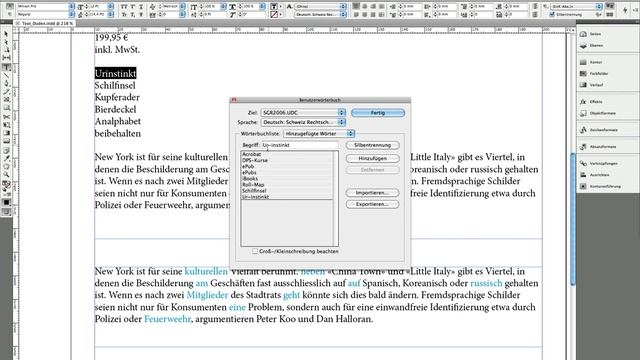The image size is (640, 360).
Task: Click the word Kupferader in document
Action: coord(117,98)
